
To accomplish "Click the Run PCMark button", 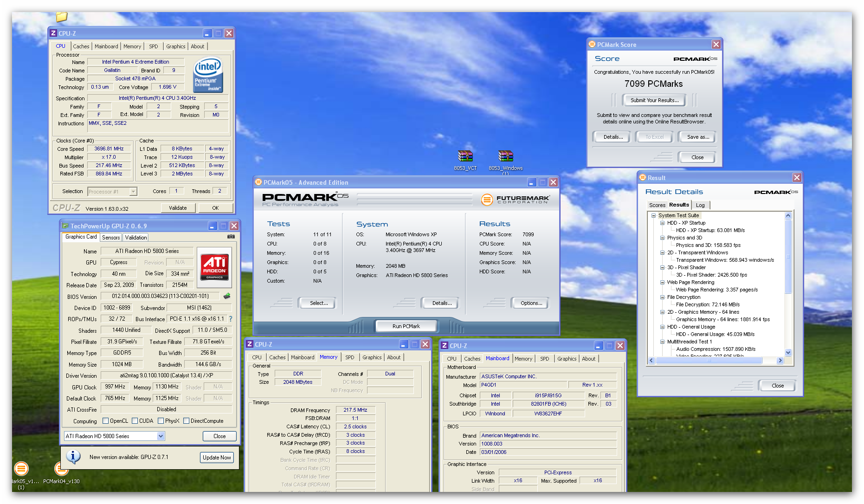I will [x=406, y=326].
